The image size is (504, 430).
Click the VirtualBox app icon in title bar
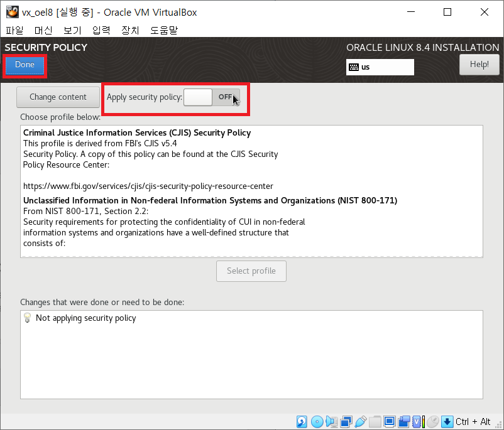12,12
